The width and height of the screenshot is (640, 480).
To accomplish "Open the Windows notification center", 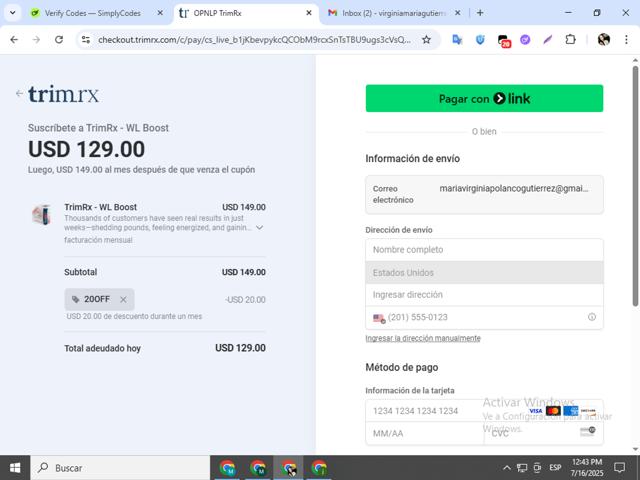I will (x=619, y=468).
